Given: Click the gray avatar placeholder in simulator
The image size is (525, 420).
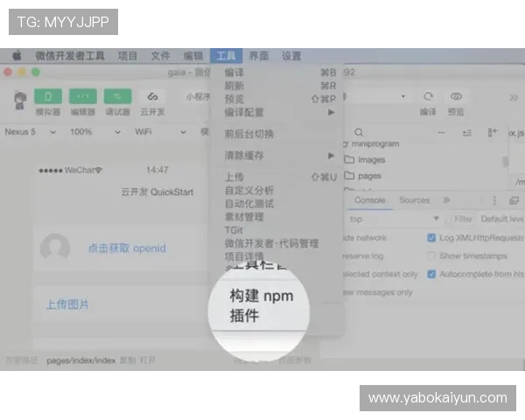Looking at the screenshot, I should click(55, 248).
